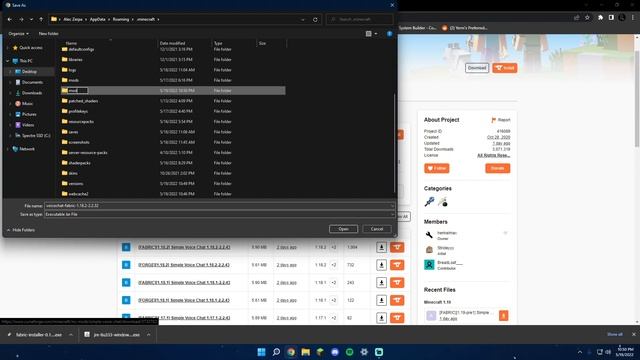
Task: Select the logs folder
Action: [72, 70]
